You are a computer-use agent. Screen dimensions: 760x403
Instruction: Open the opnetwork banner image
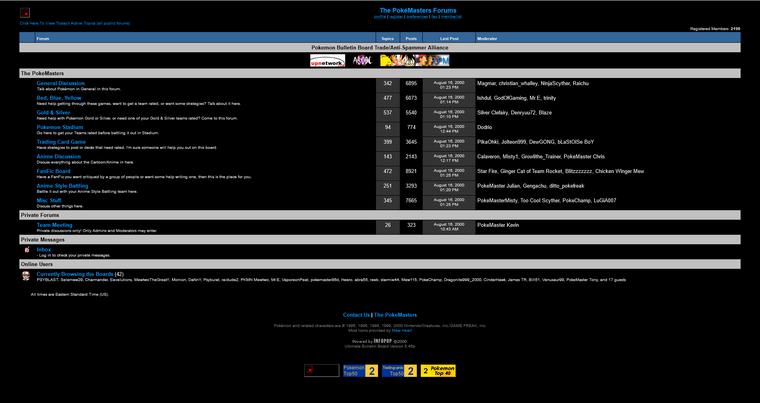(x=327, y=60)
